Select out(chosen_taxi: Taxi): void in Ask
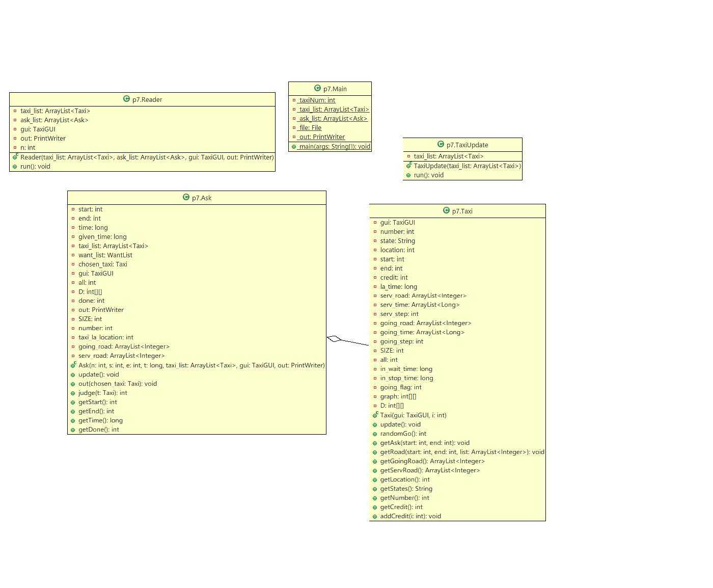The width and height of the screenshot is (713, 588). 118,384
